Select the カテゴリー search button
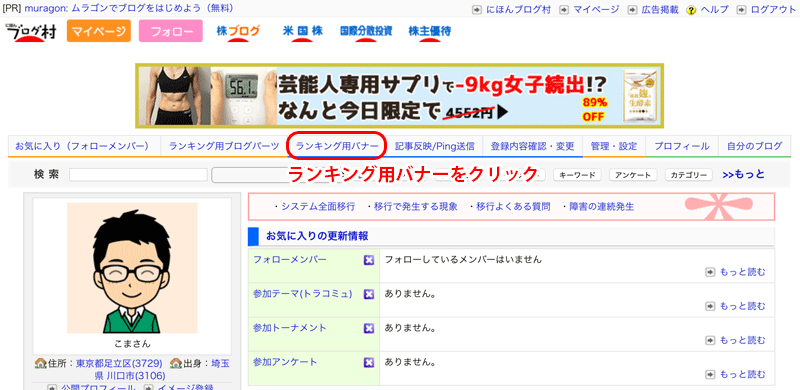This screenshot has width=800, height=390. tap(689, 175)
